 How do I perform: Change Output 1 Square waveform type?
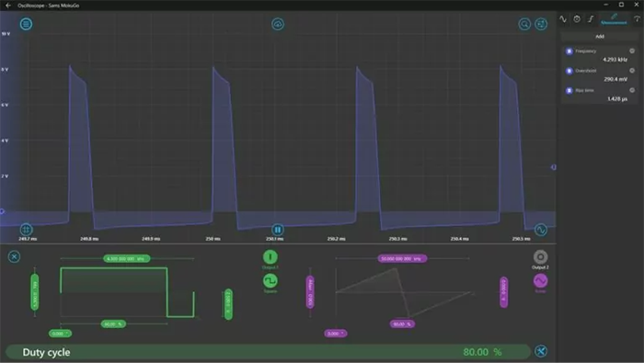click(x=270, y=281)
